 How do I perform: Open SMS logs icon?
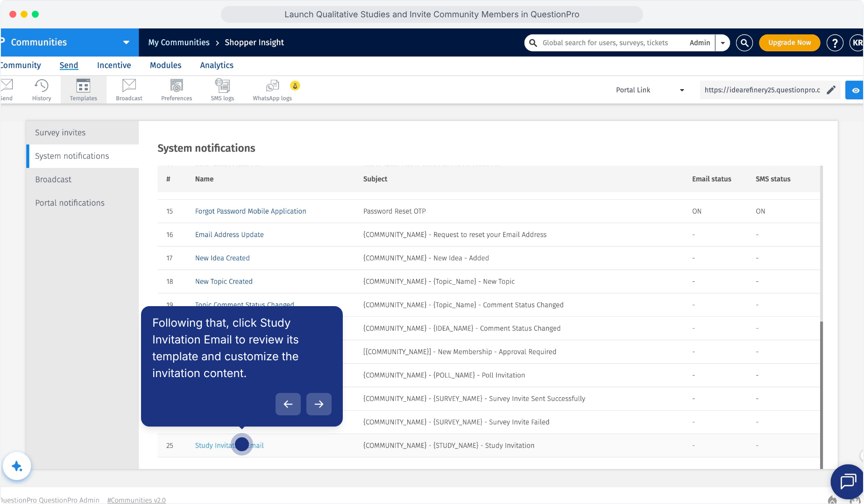pyautogui.click(x=222, y=90)
